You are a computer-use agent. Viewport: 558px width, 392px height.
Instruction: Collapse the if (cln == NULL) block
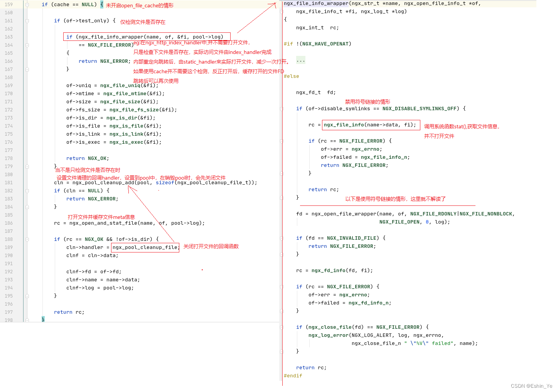[27, 191]
